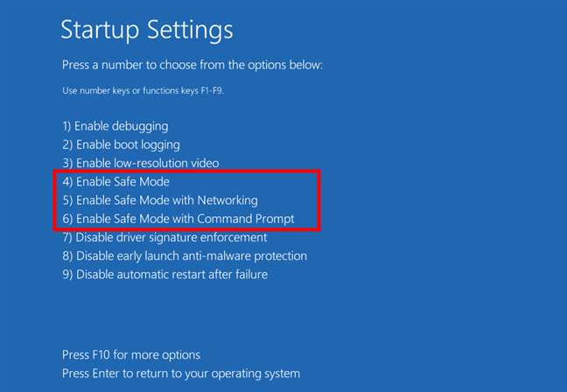The height and width of the screenshot is (392, 567).
Task: Click the word "Networking" in option 5
Action: click(x=227, y=200)
